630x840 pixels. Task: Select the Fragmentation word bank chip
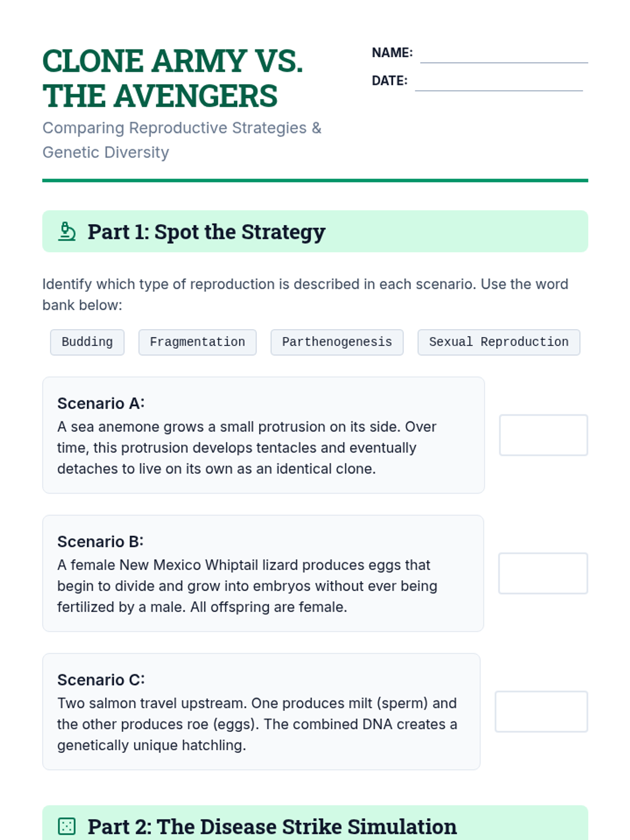(x=197, y=342)
